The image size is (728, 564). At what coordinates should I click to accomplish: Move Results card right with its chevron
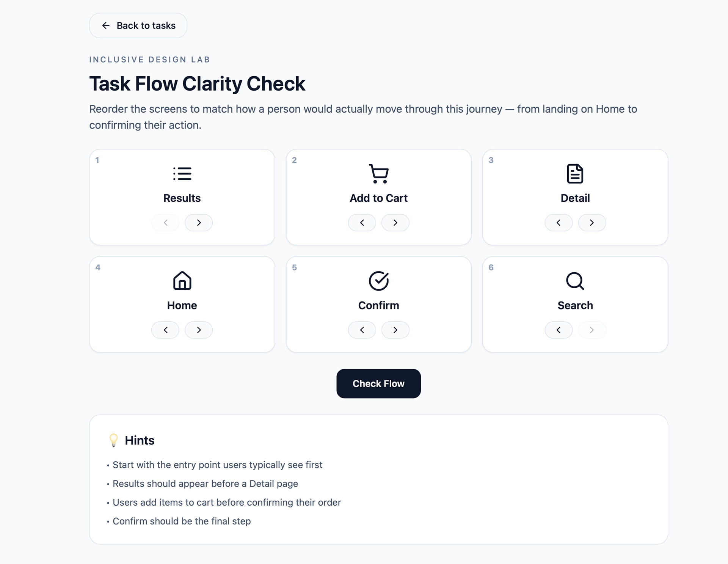[199, 223]
